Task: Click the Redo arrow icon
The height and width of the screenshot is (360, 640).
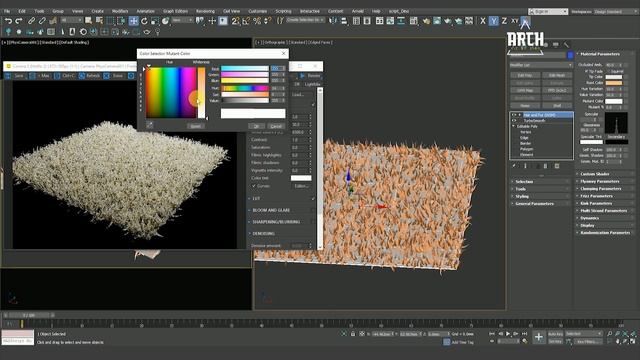Action: coord(19,20)
